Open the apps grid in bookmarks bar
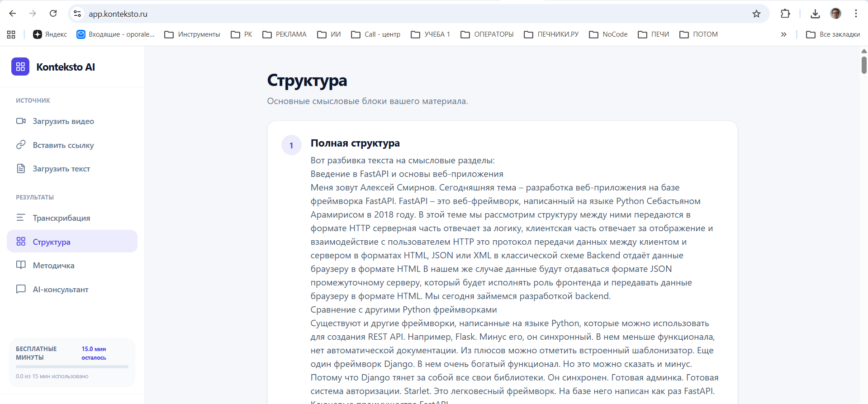This screenshot has height=404, width=868. click(11, 34)
